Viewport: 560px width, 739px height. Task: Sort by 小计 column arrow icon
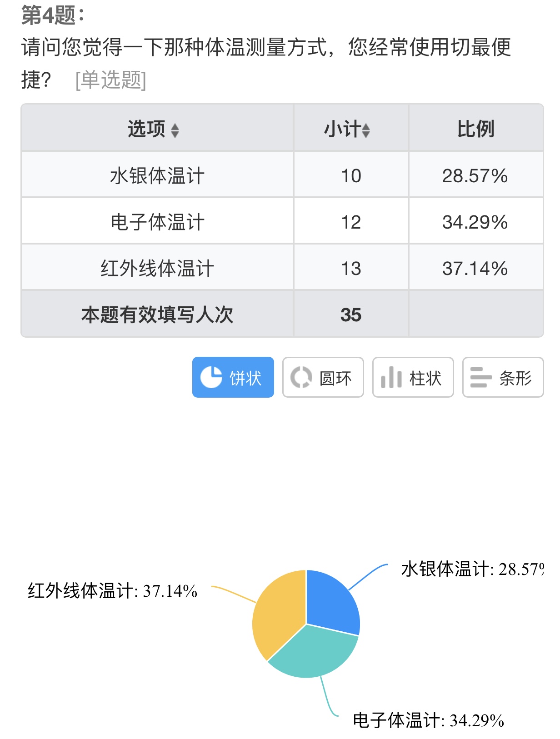366,130
